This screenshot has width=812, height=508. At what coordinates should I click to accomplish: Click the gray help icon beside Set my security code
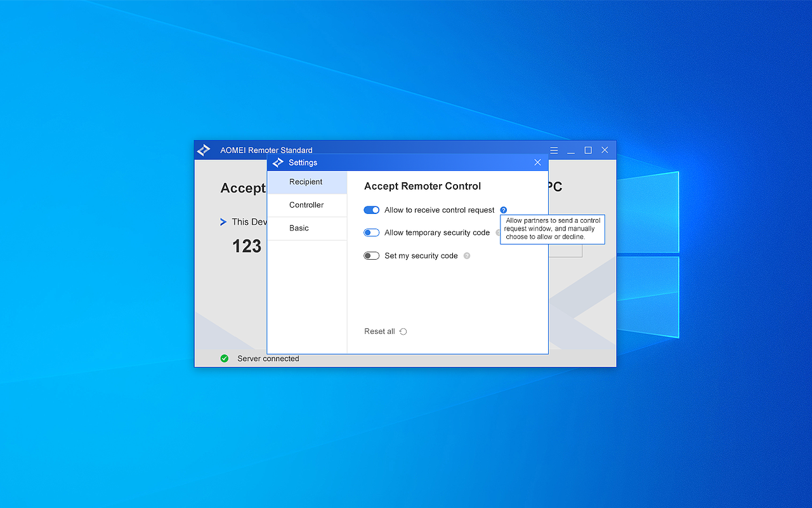tap(467, 256)
